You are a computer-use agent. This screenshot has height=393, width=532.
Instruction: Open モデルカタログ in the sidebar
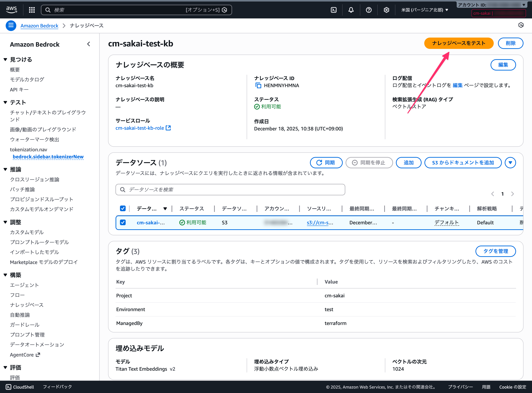point(27,79)
